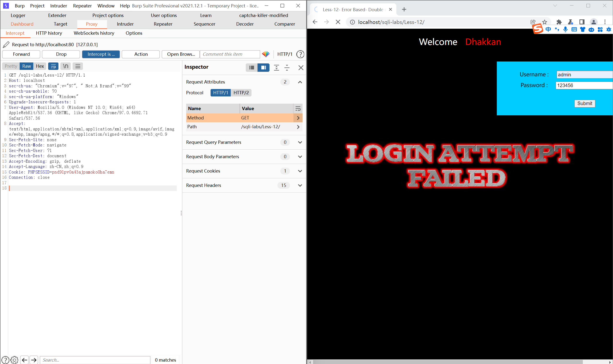This screenshot has width=613, height=364.
Task: Open the captcha-killer-modified tab
Action: 264,16
